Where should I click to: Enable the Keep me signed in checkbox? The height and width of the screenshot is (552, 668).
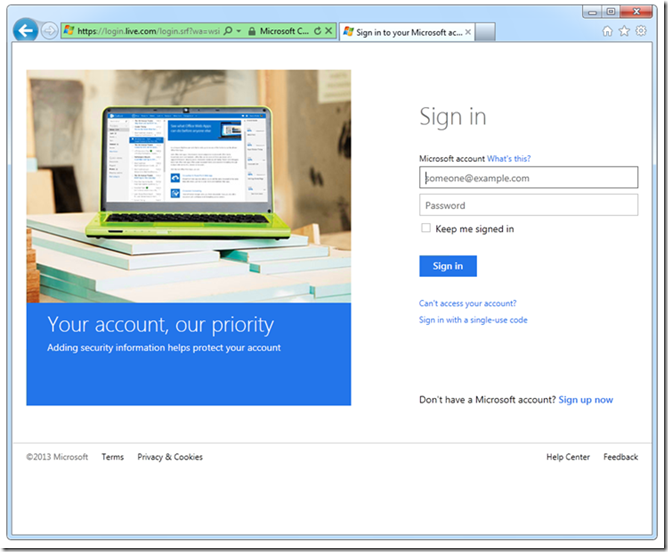pos(426,228)
